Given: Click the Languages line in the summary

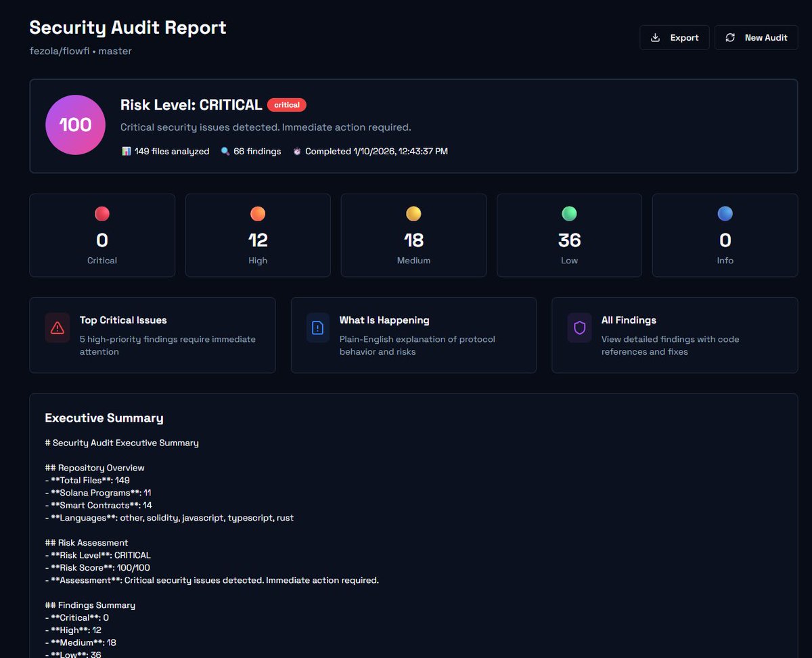Looking at the screenshot, I should [169, 518].
